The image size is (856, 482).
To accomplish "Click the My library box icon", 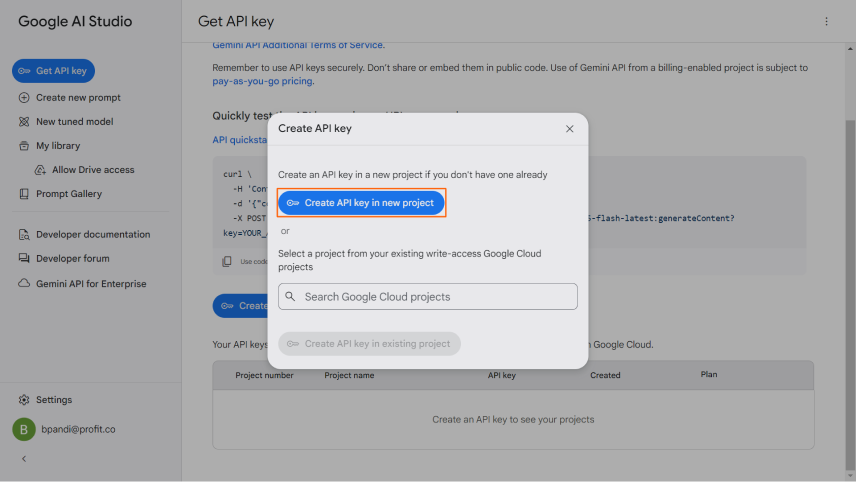I will (x=24, y=146).
